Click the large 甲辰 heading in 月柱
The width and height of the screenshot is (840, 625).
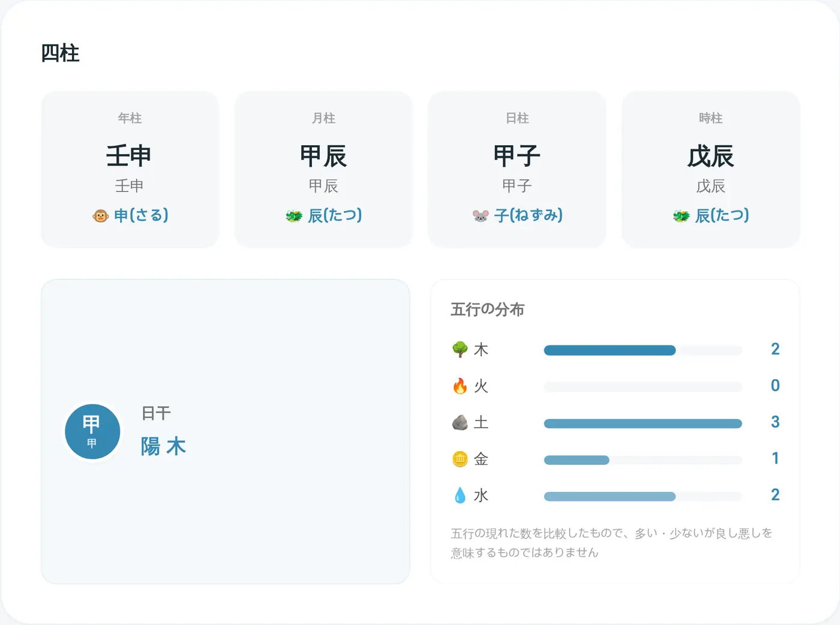pyautogui.click(x=323, y=156)
